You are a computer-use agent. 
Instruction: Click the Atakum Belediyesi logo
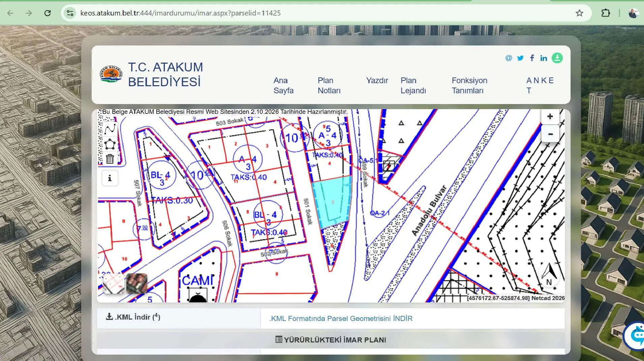click(x=111, y=74)
